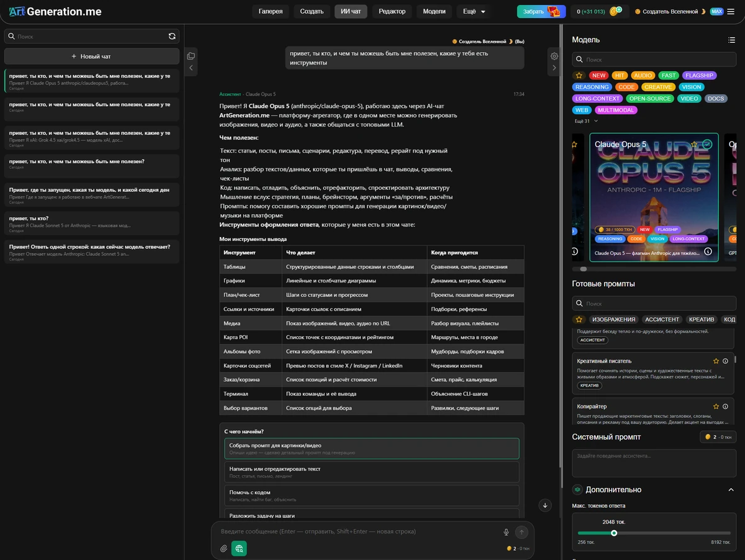Viewport: 745px width, 560px height.
Task: Click the MAX plan badge
Action: 716,11
